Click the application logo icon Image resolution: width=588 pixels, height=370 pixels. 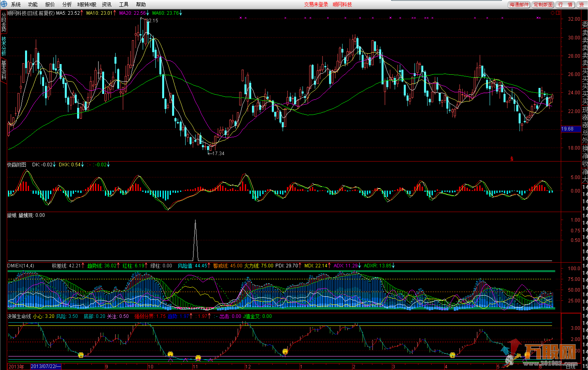(4, 4)
